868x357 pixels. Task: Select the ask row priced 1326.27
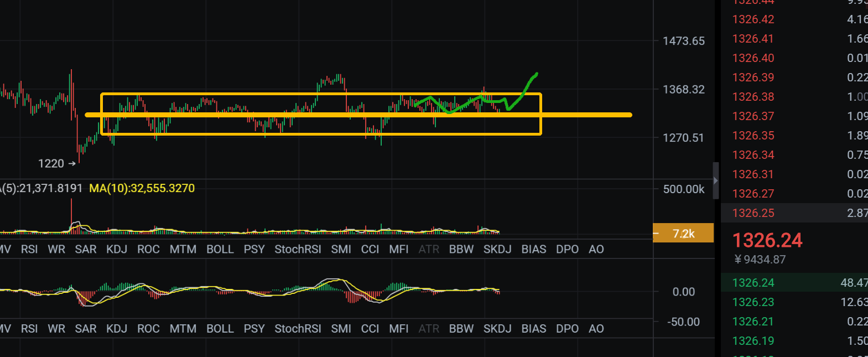pyautogui.click(x=794, y=194)
